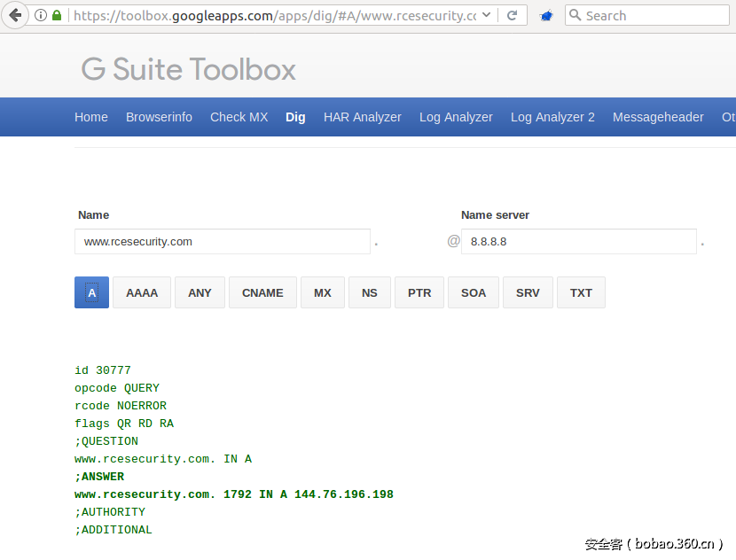736x560 pixels.
Task: Open the page info icon
Action: (41, 15)
